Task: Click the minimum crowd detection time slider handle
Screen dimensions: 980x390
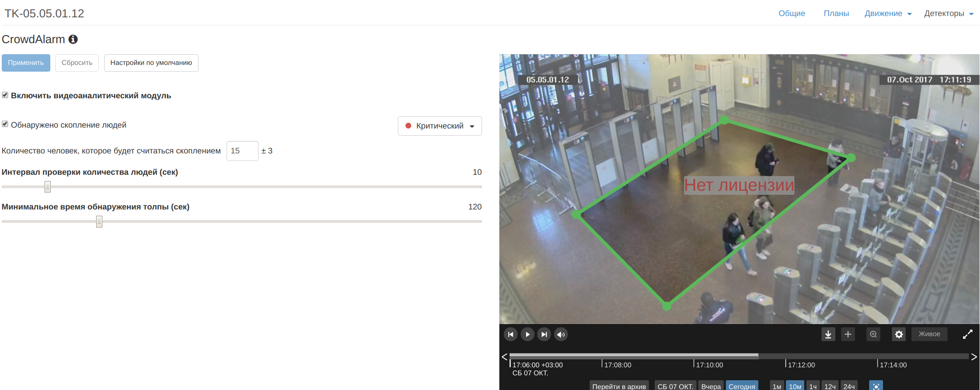Action: pyautogui.click(x=99, y=221)
